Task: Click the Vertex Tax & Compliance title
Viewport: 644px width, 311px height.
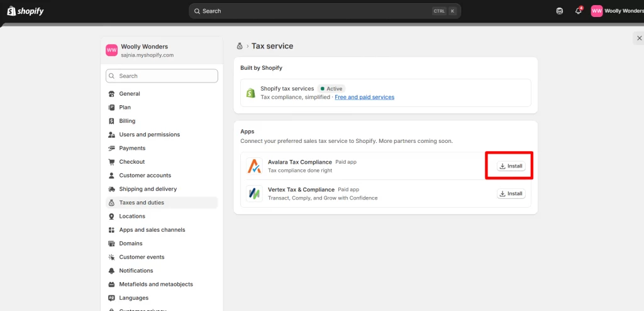Action: tap(301, 189)
